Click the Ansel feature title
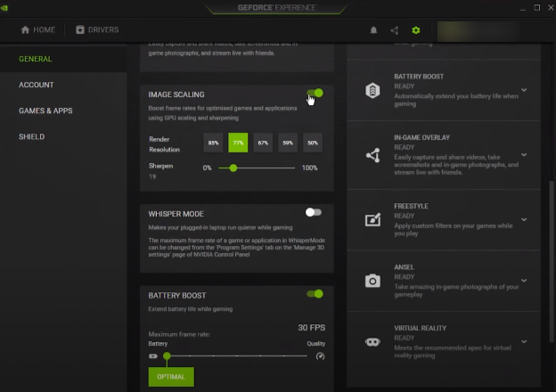Image resolution: width=556 pixels, height=392 pixels. tap(404, 267)
